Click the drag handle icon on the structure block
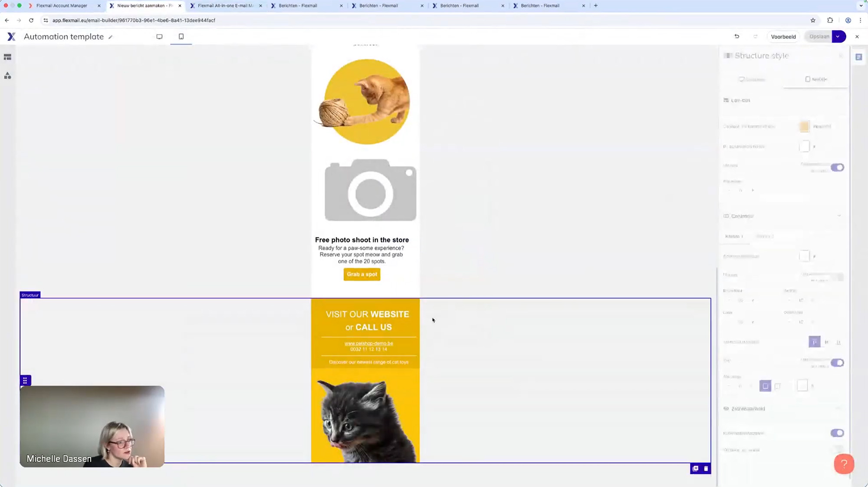Image resolution: width=868 pixels, height=487 pixels. (x=25, y=380)
